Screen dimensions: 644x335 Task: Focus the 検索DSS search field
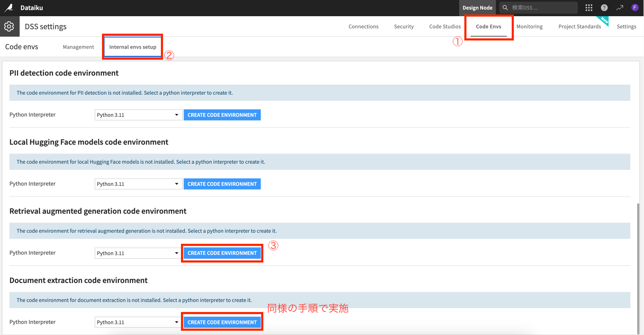point(539,8)
